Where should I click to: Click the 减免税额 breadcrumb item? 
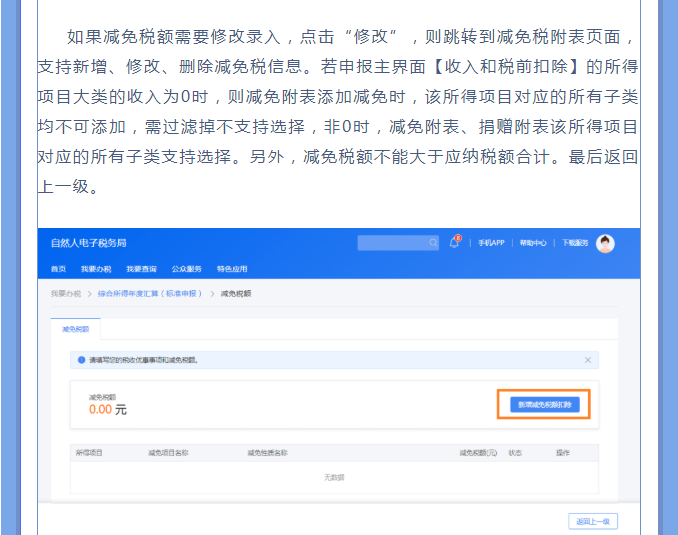pos(236,294)
